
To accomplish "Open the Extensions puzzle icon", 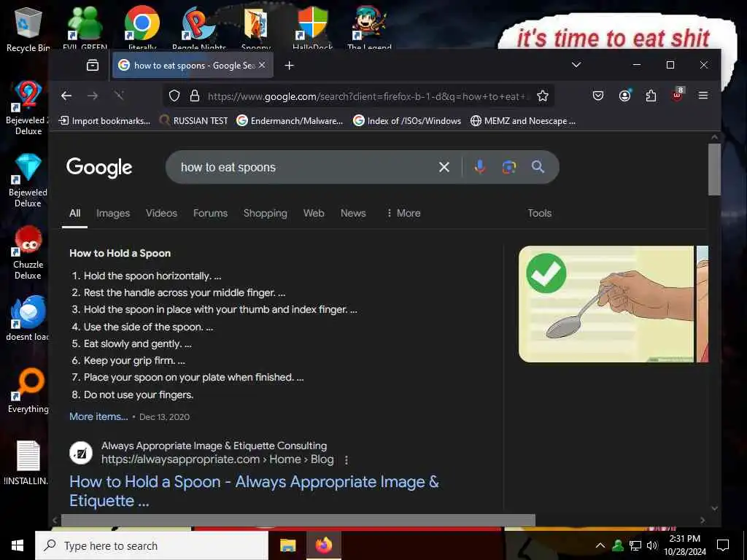I will [651, 96].
